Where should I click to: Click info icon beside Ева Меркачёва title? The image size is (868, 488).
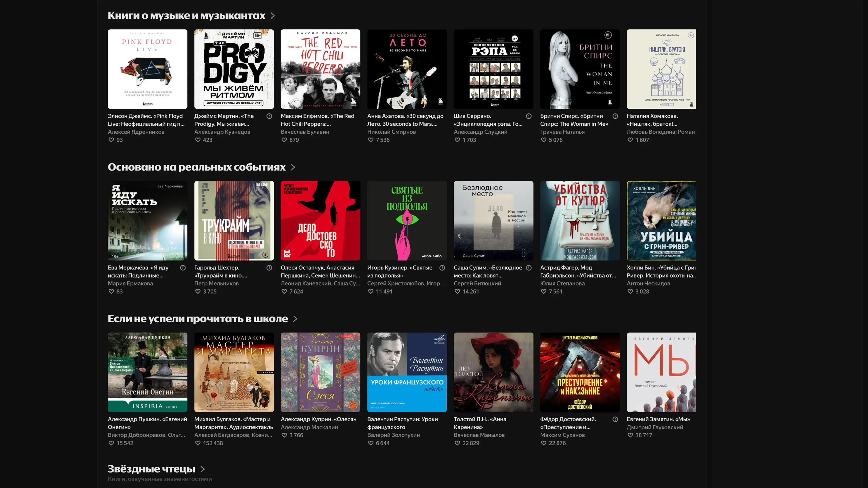[183, 268]
